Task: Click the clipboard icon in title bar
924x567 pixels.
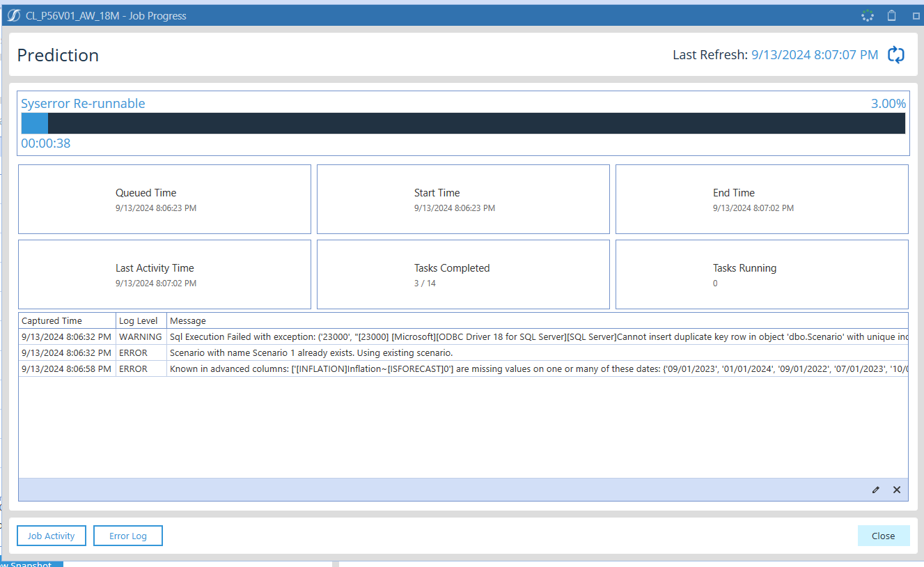Action: coord(891,15)
